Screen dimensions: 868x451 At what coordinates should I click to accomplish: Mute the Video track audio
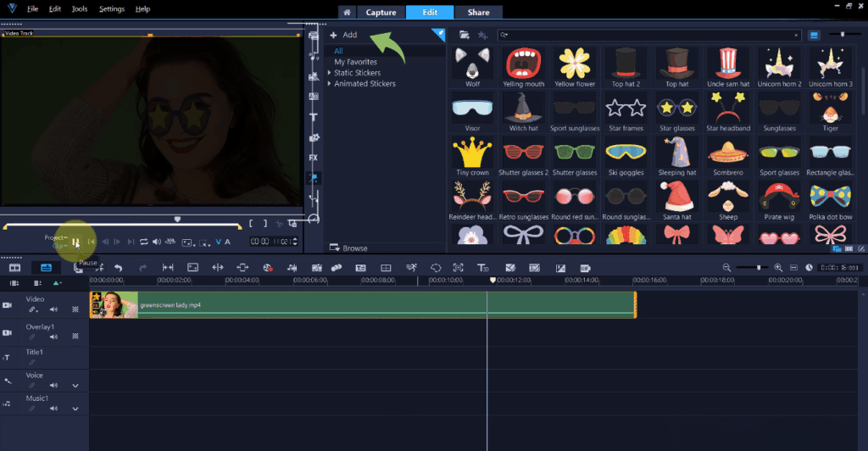pyautogui.click(x=53, y=310)
